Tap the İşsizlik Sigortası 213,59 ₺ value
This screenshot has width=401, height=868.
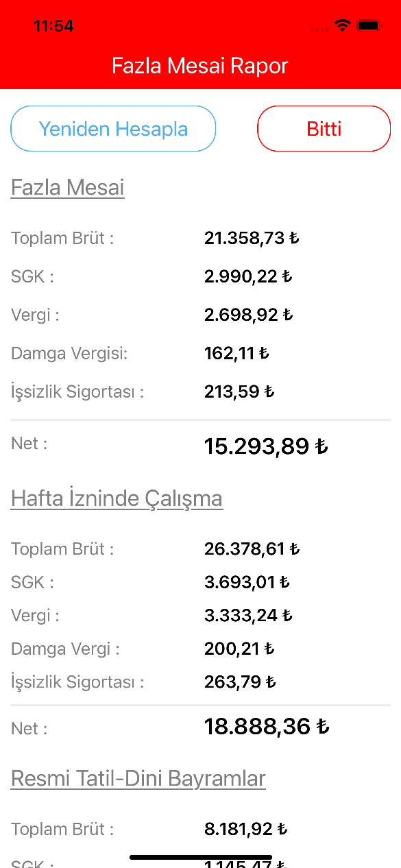click(x=239, y=392)
